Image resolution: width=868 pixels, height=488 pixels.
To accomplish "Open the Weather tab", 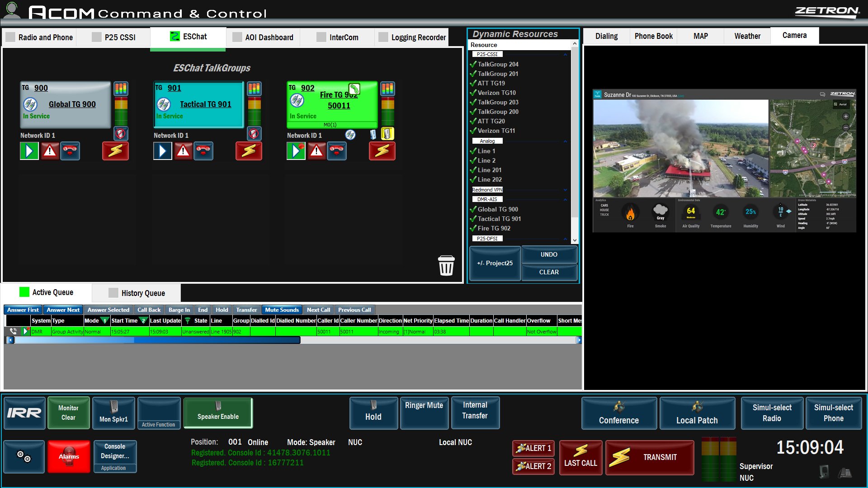I will coord(747,36).
